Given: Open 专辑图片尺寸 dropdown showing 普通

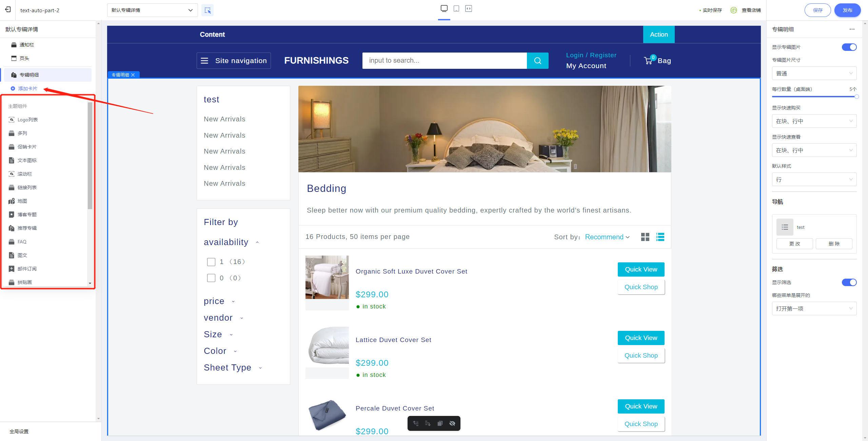Looking at the screenshot, I should coord(814,74).
